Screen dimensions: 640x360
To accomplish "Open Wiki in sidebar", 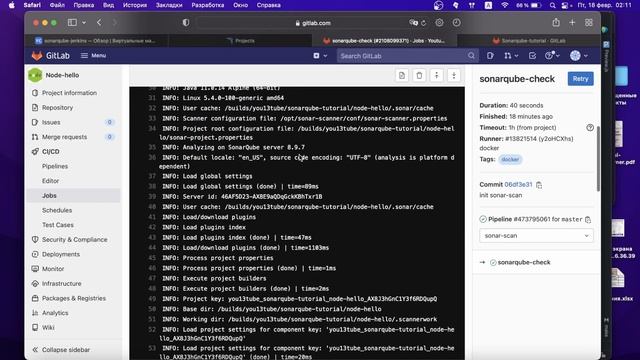I will point(48,328).
